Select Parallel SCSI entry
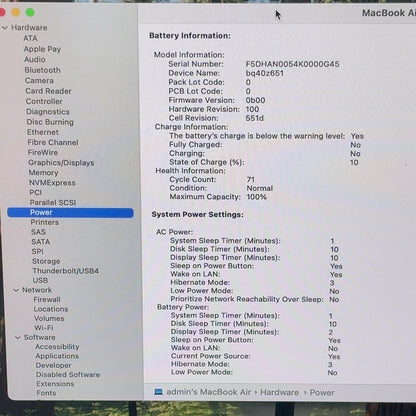416x416 pixels. click(x=53, y=202)
